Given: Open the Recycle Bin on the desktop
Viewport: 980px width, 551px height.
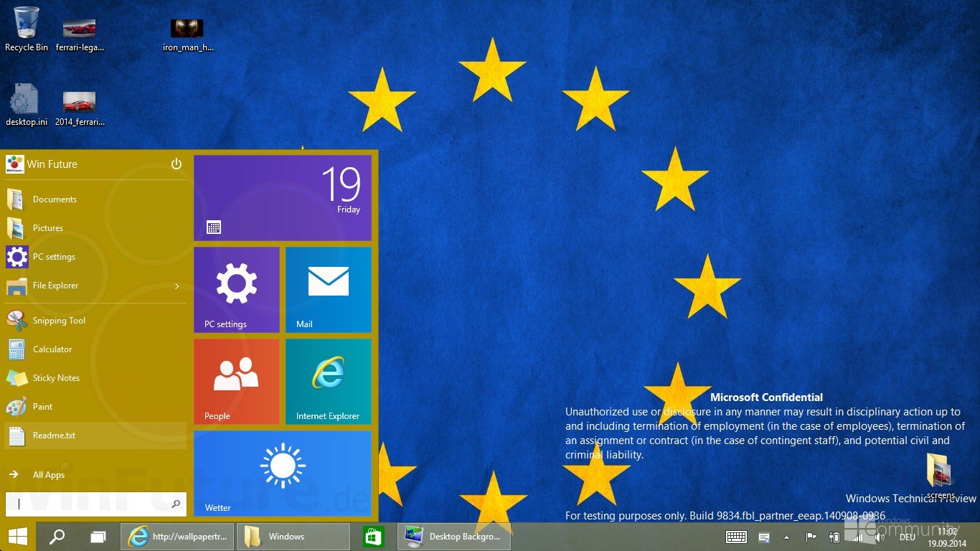Looking at the screenshot, I should click(x=27, y=29).
